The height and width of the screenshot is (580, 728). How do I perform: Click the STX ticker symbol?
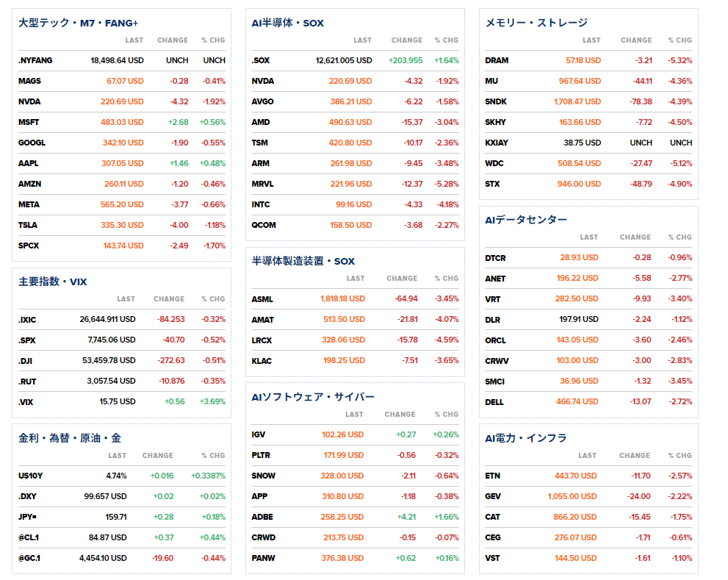point(493,184)
